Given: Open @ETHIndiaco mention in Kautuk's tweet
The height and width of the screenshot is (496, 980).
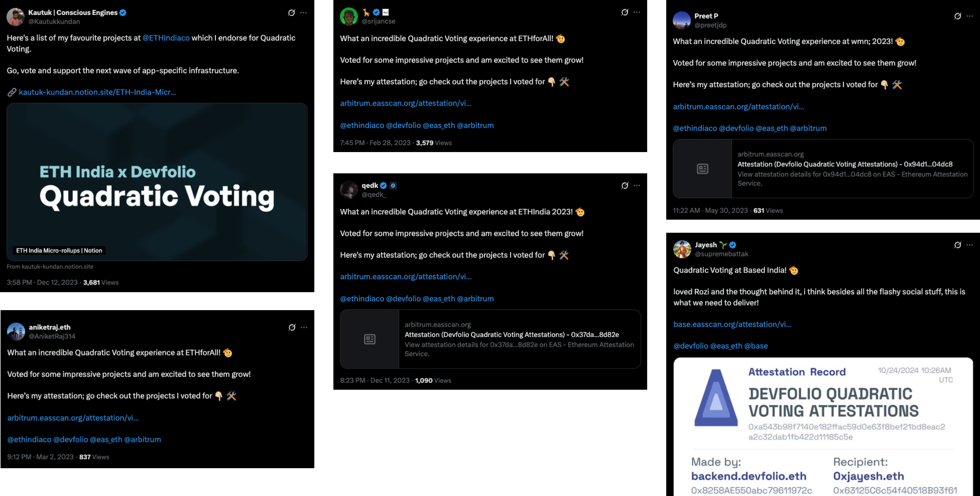Looking at the screenshot, I should pos(166,38).
